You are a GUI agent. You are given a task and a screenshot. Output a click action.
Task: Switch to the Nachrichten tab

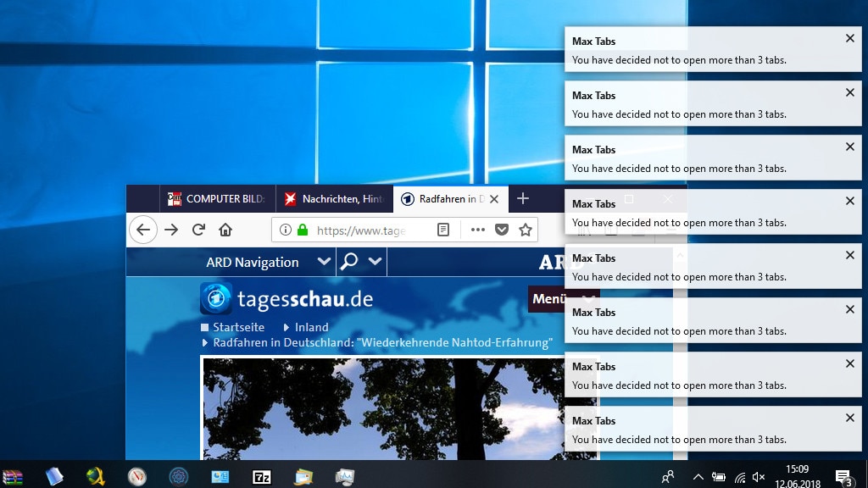click(x=335, y=199)
